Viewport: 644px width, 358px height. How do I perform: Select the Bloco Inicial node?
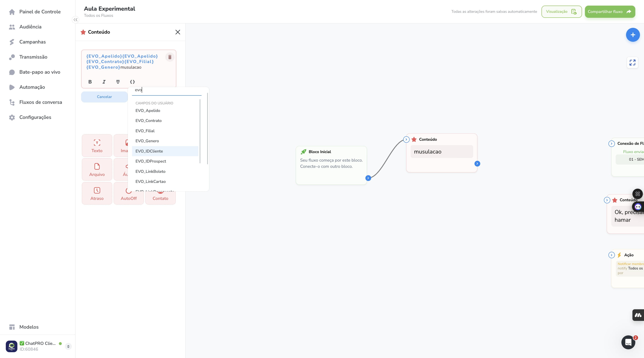click(331, 165)
